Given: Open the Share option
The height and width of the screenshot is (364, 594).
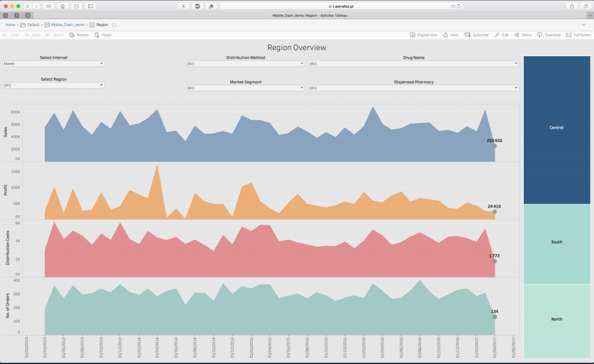Looking at the screenshot, I should pyautogui.click(x=517, y=35).
